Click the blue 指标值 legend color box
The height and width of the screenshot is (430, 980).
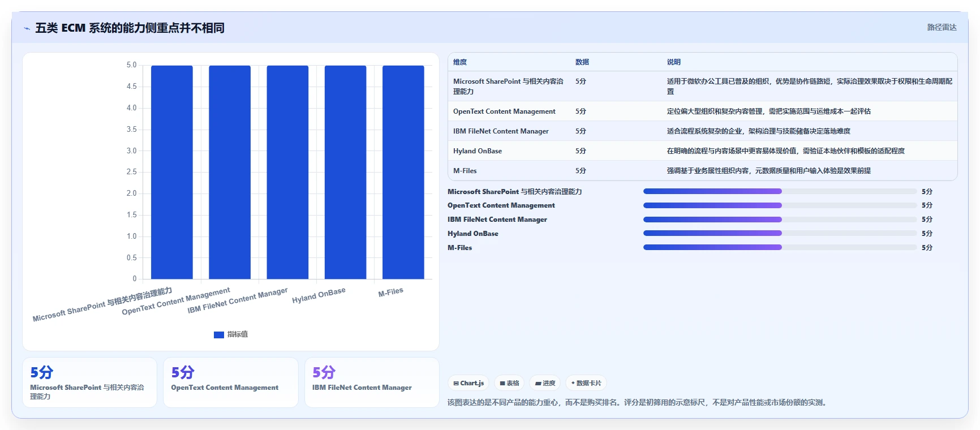point(219,335)
